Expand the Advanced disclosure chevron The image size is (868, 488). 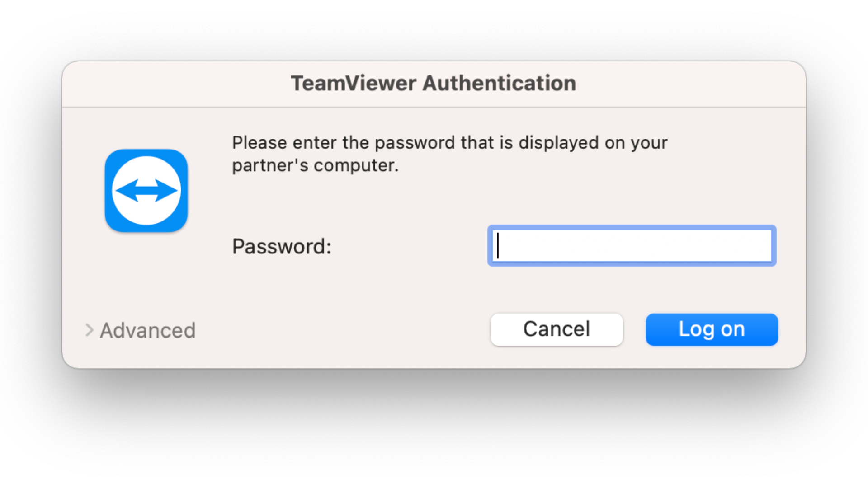coord(89,330)
